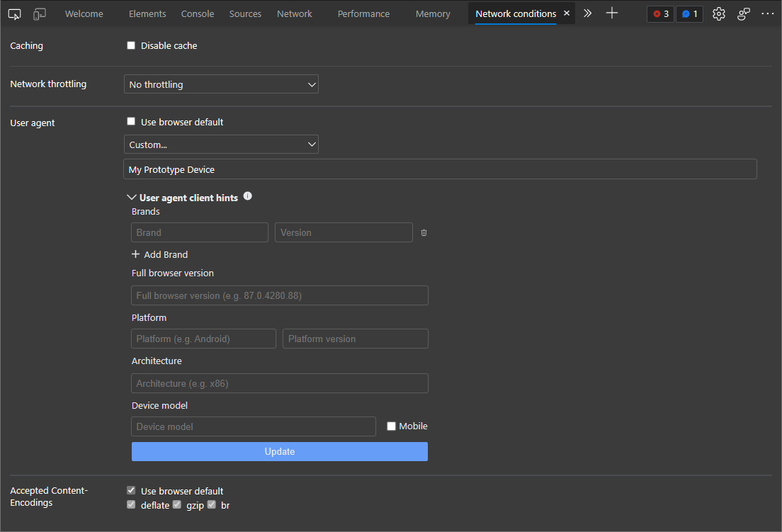This screenshot has height=532, width=782.
Task: Disable browser cache
Action: (x=131, y=45)
